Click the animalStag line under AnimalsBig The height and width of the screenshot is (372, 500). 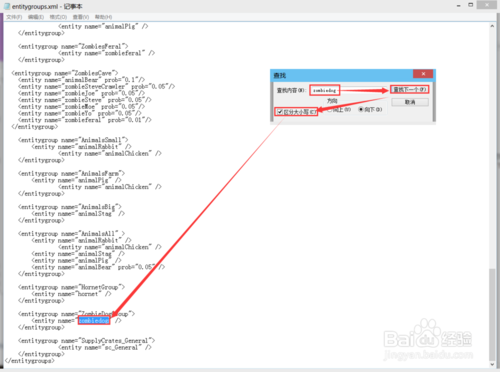78,214
